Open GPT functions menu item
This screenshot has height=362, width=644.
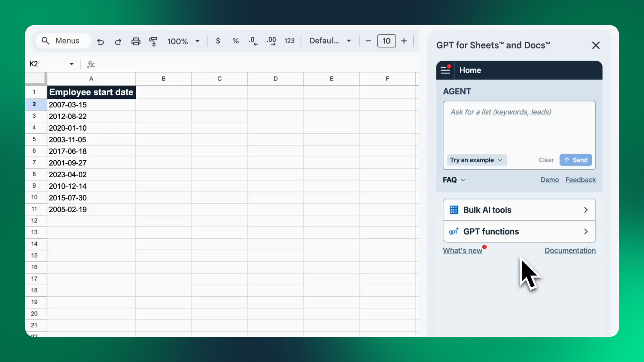[x=519, y=232]
